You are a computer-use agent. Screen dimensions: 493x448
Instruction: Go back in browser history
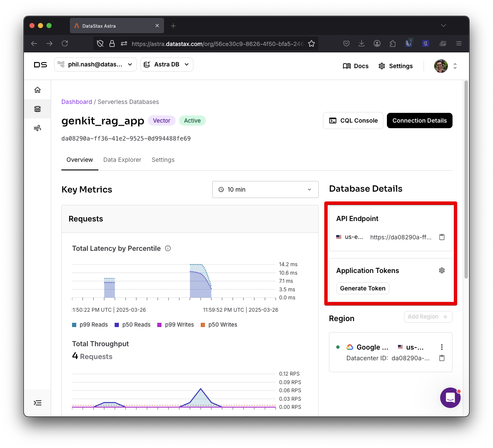pos(34,44)
